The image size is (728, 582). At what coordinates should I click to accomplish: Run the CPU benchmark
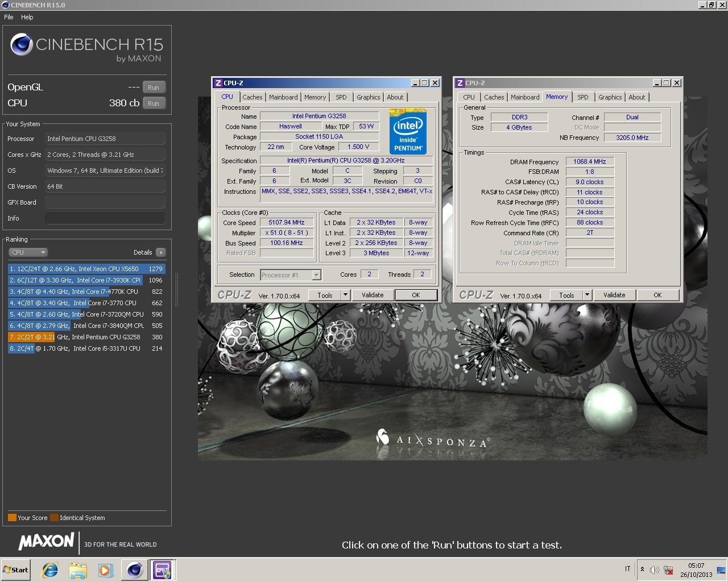pos(154,103)
